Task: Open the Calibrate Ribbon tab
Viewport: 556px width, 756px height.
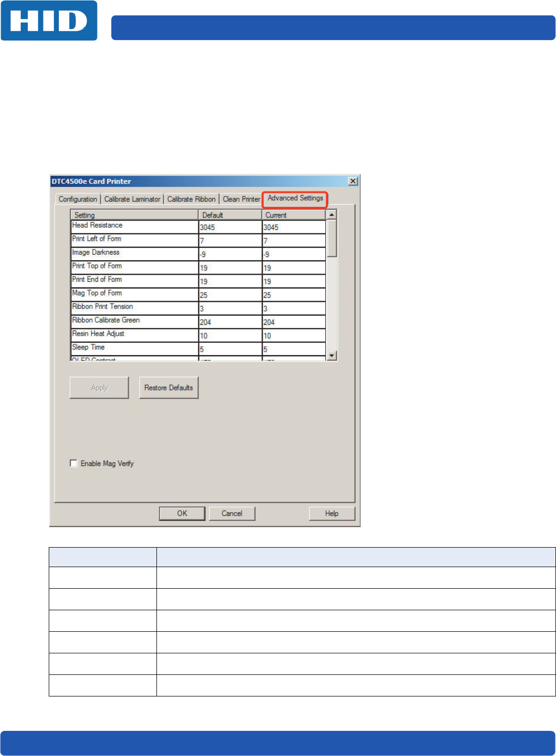Action: (x=191, y=199)
